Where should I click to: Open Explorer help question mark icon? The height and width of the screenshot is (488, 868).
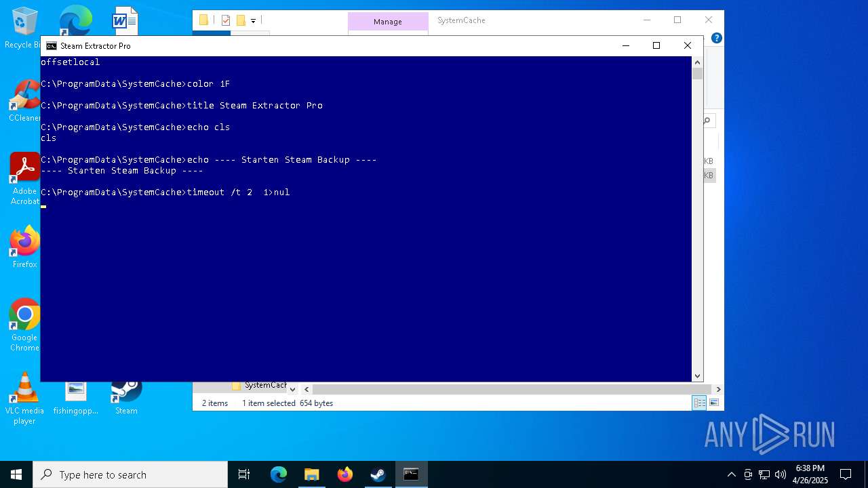pos(716,38)
